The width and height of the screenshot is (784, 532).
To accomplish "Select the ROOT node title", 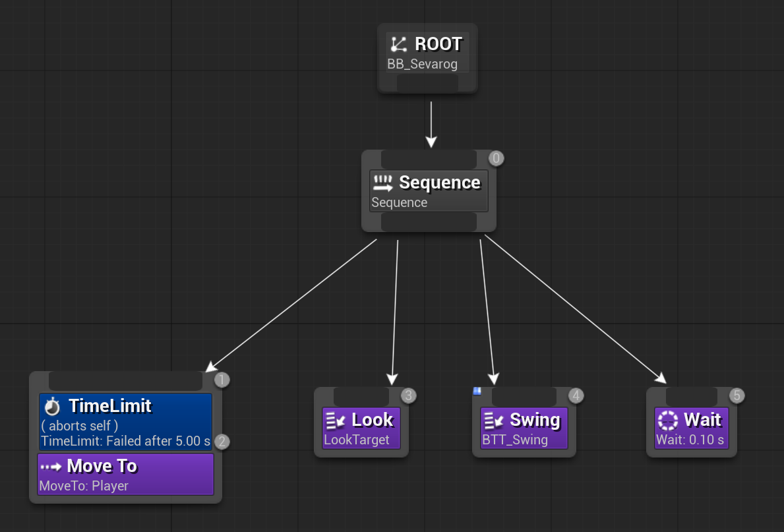I will [x=438, y=44].
